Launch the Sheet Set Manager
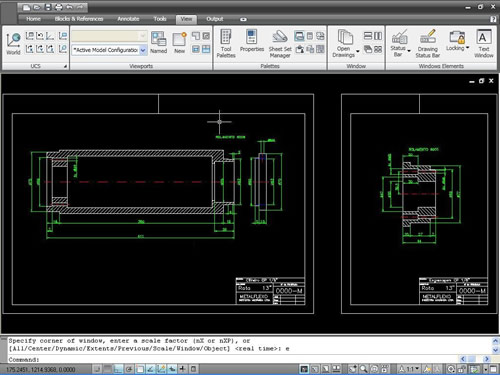 click(x=280, y=43)
